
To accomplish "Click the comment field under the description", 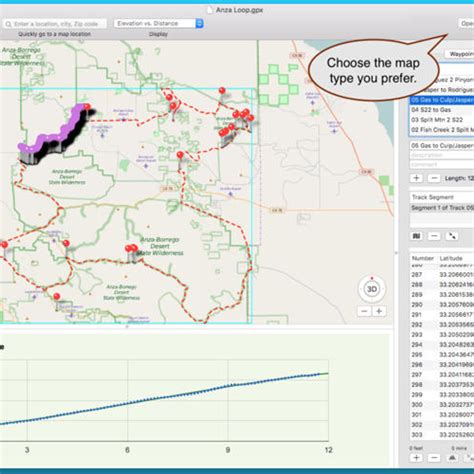I will click(442, 164).
